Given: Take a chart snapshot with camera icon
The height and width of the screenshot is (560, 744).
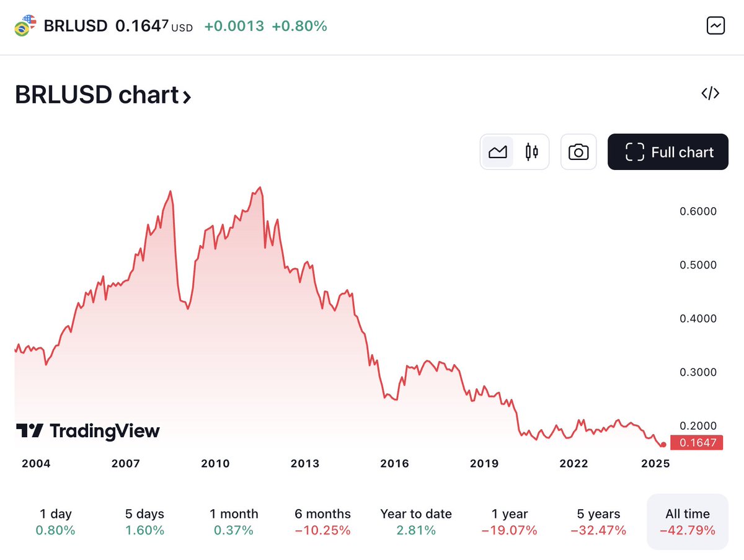Looking at the screenshot, I should click(x=578, y=152).
